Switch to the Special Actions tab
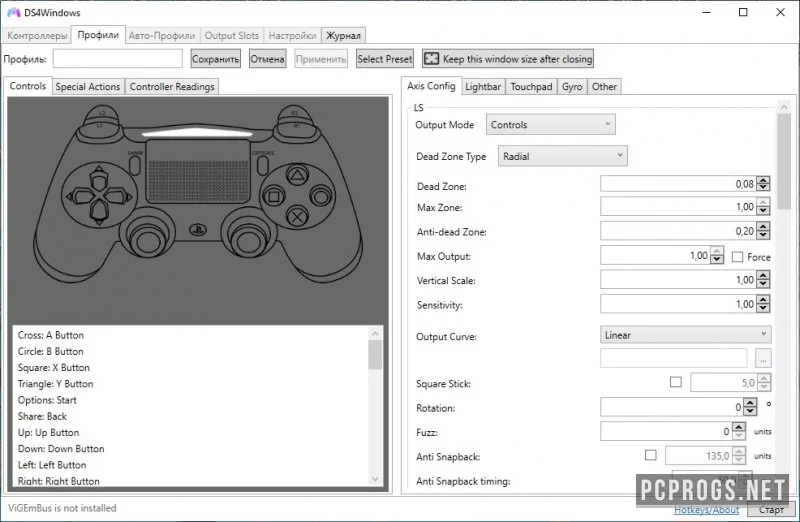 [88, 86]
